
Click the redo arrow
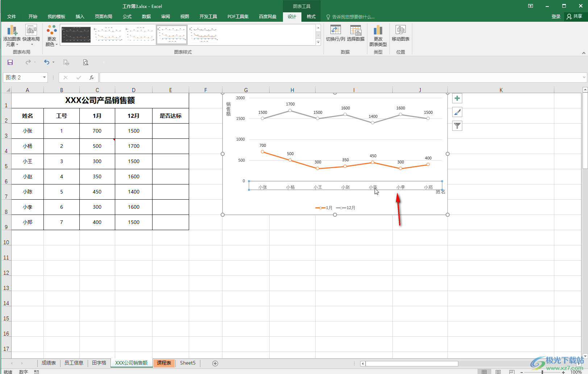point(28,62)
